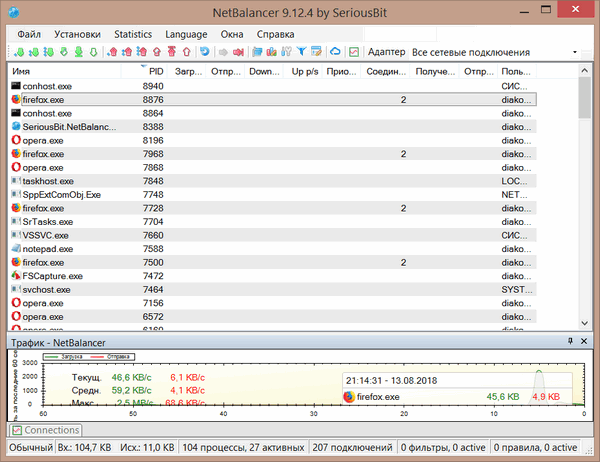This screenshot has width=600, height=462.
Task: Open the Справка menu
Action: point(276,34)
